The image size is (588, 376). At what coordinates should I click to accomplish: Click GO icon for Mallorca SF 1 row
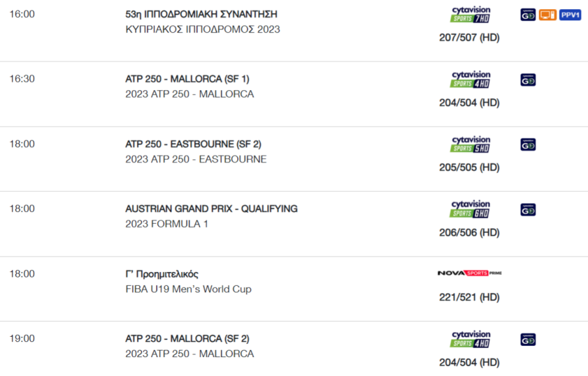click(x=528, y=80)
